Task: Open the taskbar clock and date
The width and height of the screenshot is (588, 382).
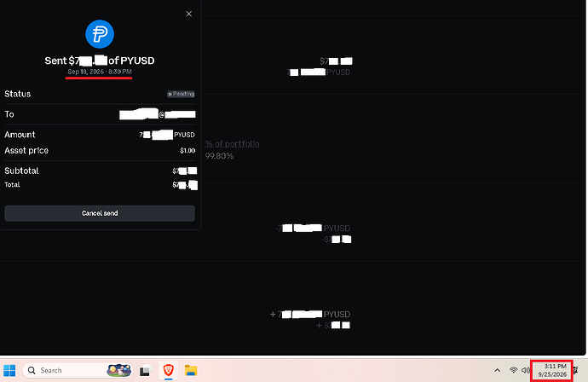Action: (x=552, y=370)
